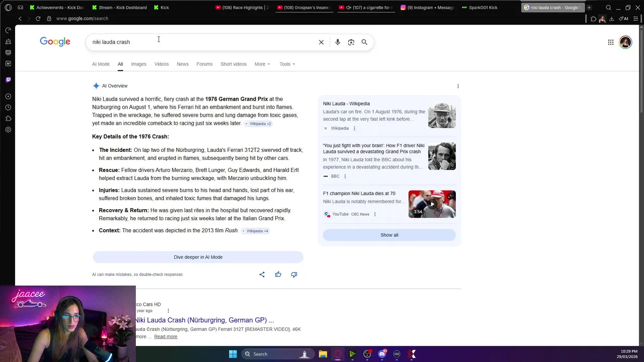644x362 pixels.
Task: Expand the Tools dropdown
Action: click(x=287, y=64)
